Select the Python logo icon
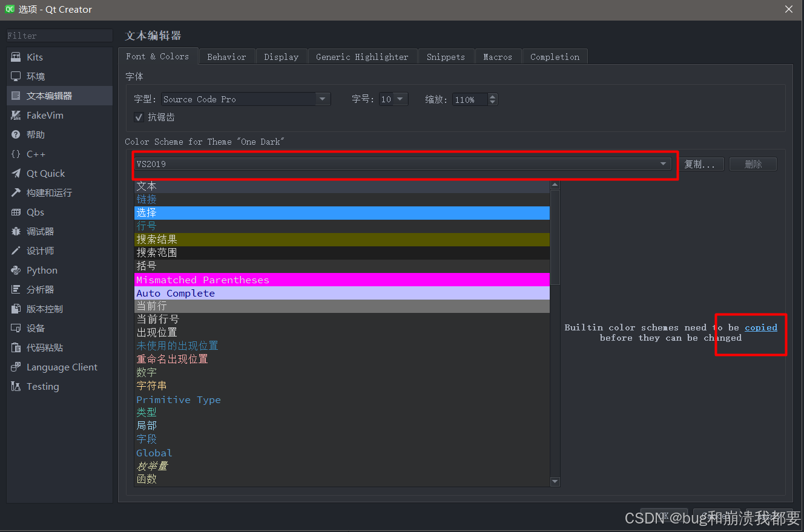Viewport: 804px width, 532px height. coord(16,270)
